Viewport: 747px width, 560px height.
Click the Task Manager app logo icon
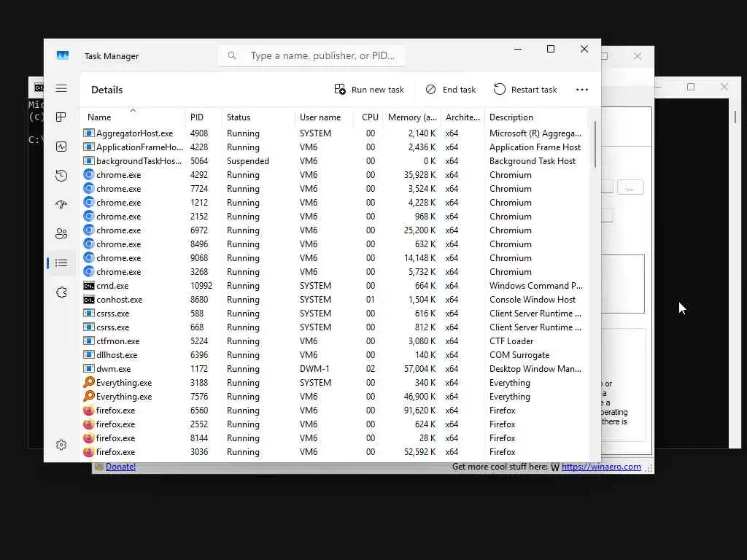pos(63,55)
